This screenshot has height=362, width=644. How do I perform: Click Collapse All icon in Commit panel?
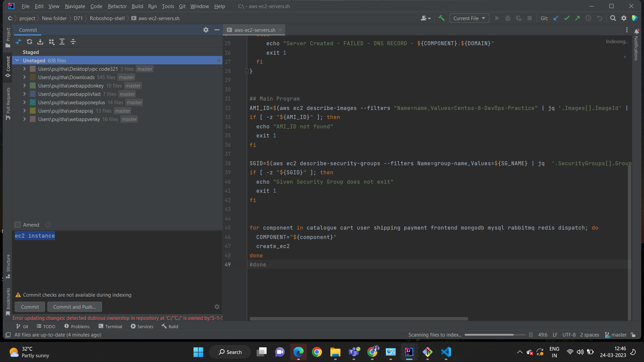[x=73, y=42]
